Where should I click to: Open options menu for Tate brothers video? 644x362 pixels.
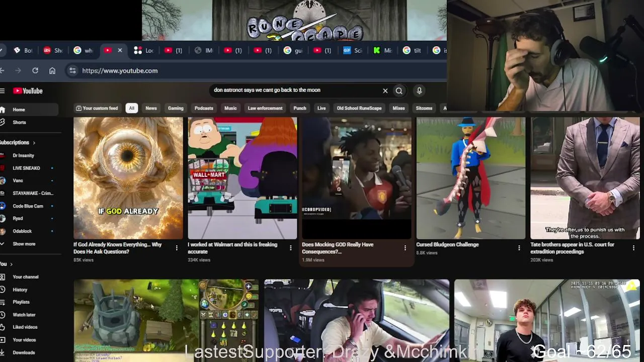point(633,248)
